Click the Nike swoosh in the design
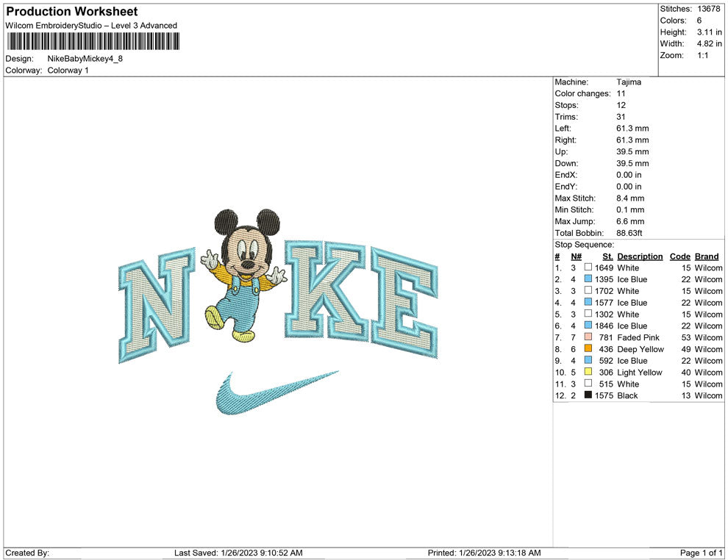This screenshot has width=728, height=560. [x=276, y=392]
